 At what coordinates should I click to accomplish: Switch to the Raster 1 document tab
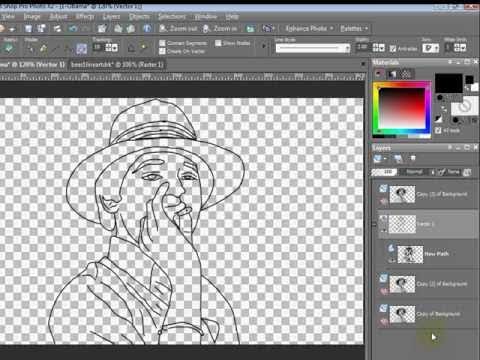tap(117, 64)
